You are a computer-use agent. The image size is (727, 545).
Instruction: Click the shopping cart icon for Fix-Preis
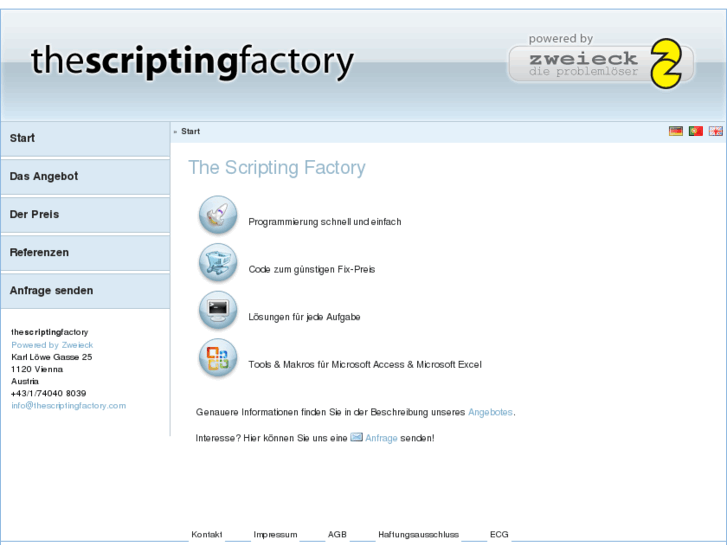(218, 263)
